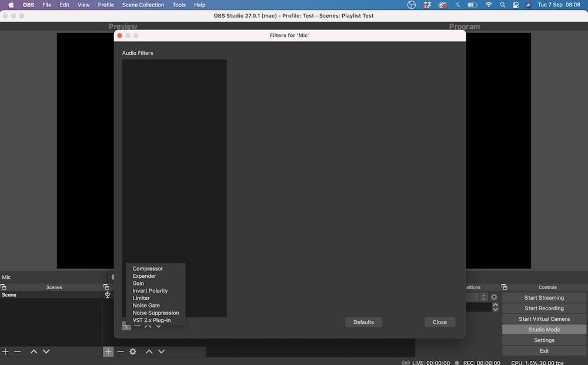
Task: Click the REC 00:00:00 status text
Action: click(x=482, y=363)
